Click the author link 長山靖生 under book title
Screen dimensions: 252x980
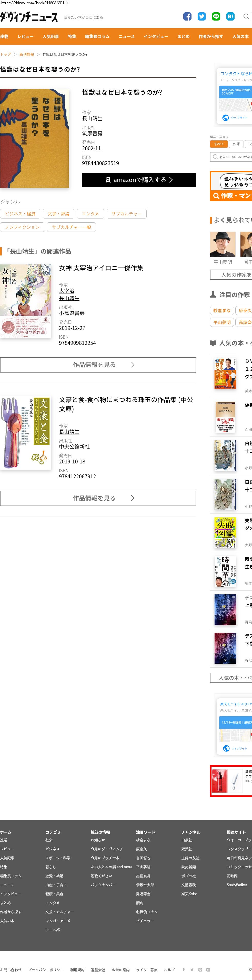pyautogui.click(x=92, y=119)
